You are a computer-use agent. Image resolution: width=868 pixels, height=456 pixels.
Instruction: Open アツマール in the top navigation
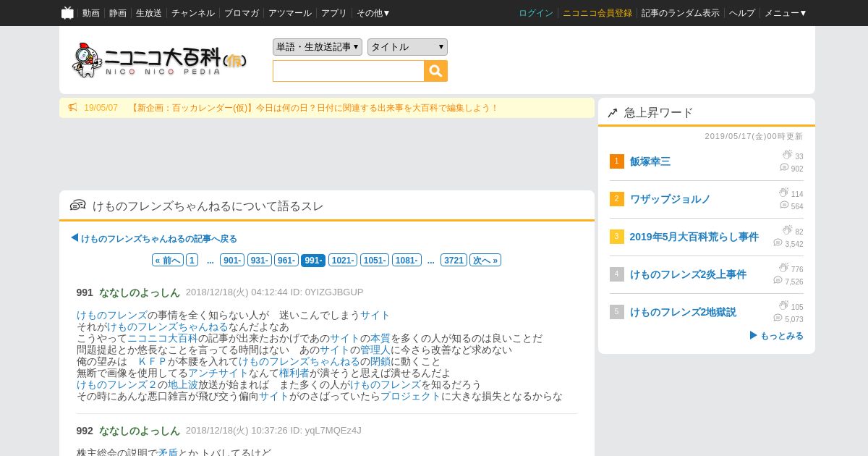click(290, 13)
